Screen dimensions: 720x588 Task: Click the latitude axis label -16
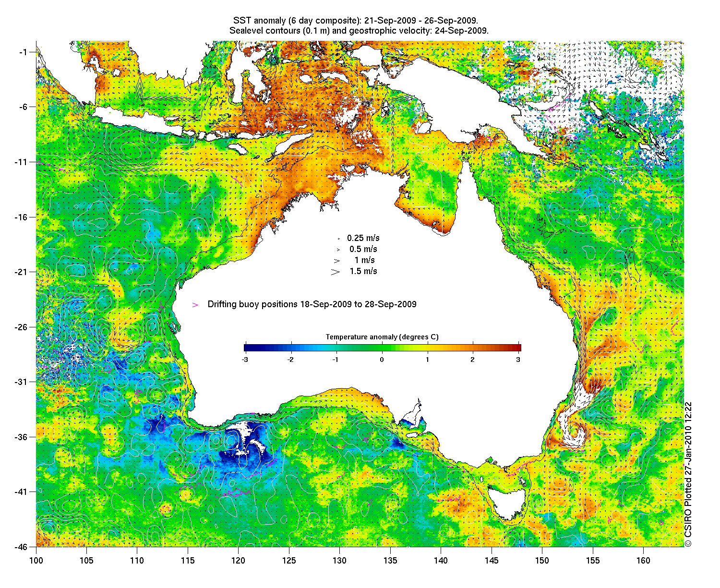pos(22,217)
